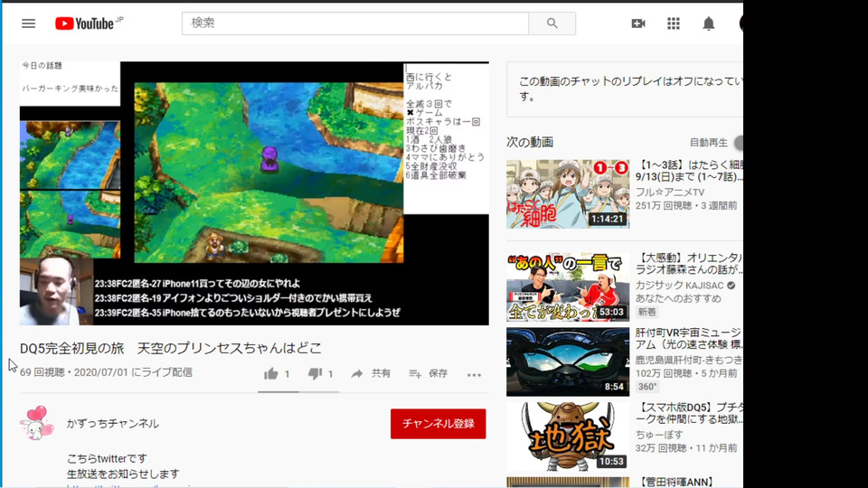Image resolution: width=868 pixels, height=488 pixels.
Task: Toggle the 自動再生 autoplay switch
Action: (739, 143)
